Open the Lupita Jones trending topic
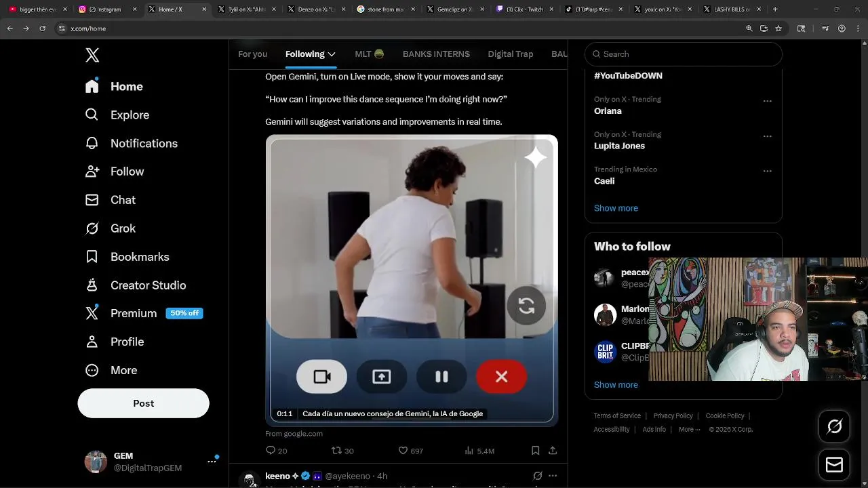Viewport: 868px width, 488px height. (x=619, y=146)
